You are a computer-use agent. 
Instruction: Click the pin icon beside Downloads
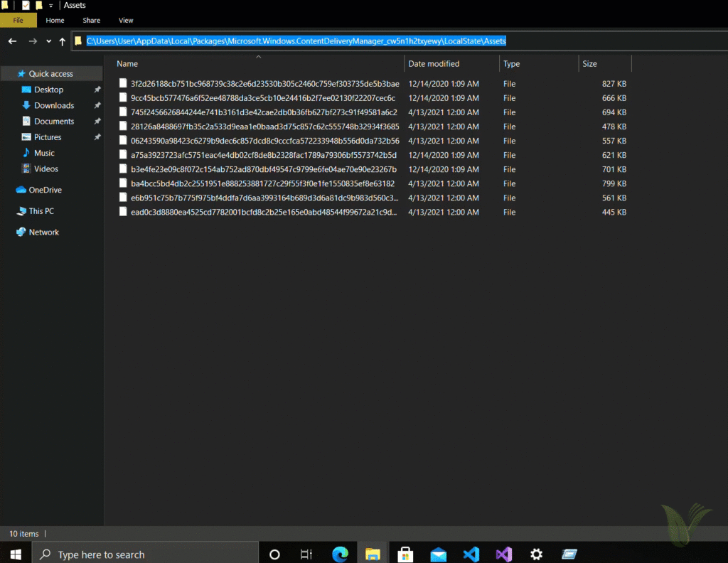[97, 105]
